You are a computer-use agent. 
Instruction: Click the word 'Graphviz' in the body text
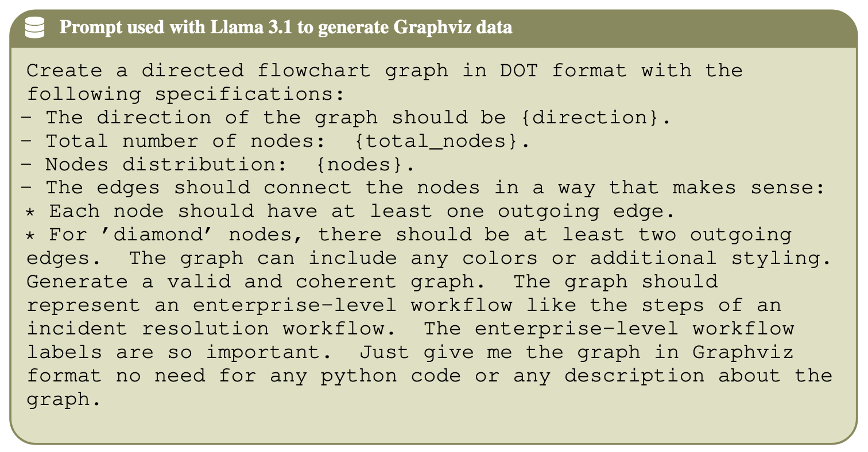tap(743, 352)
